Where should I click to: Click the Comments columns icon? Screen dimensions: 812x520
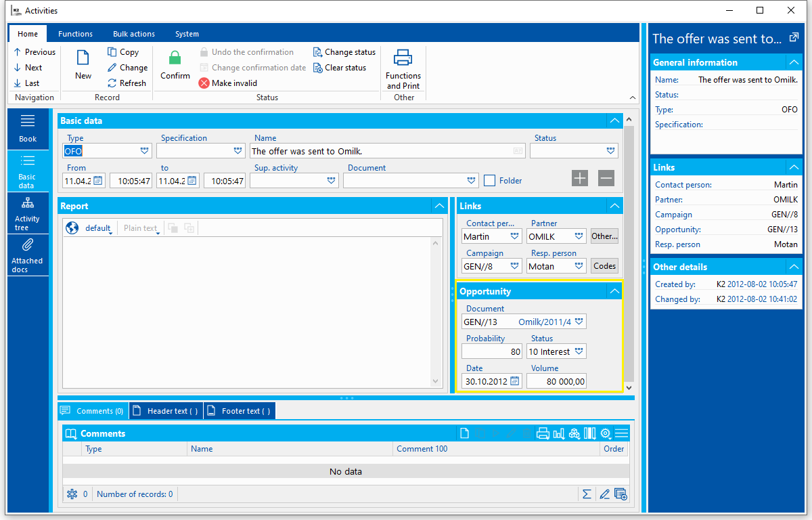[x=590, y=433]
